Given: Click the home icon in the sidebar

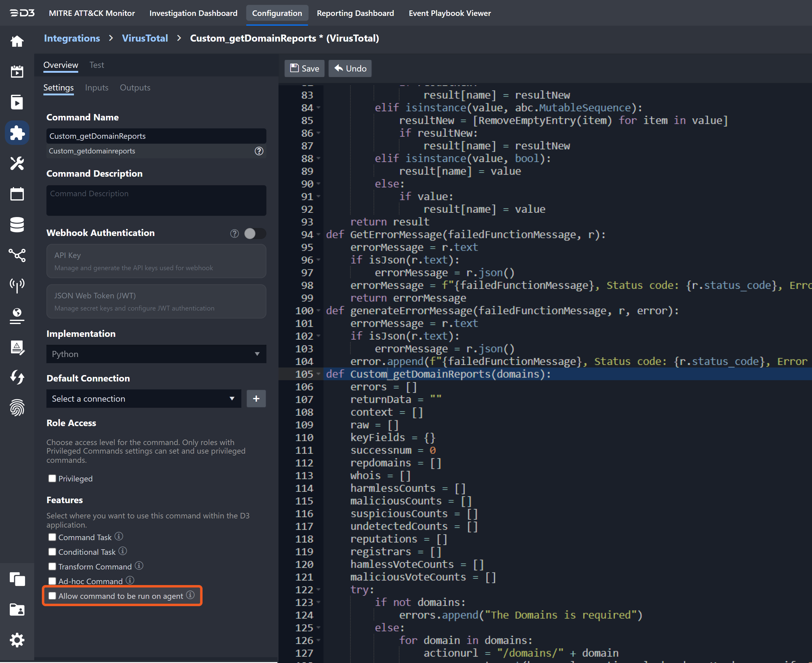Looking at the screenshot, I should point(17,41).
